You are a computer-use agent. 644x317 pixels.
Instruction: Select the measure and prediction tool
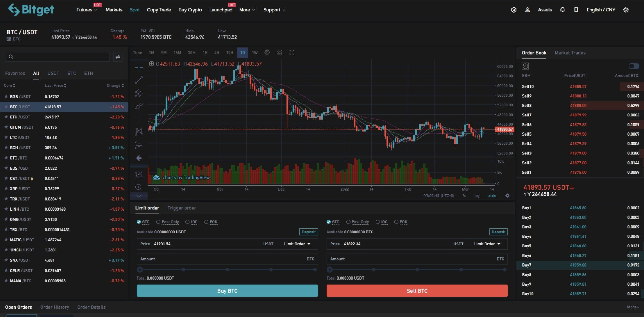click(x=139, y=145)
